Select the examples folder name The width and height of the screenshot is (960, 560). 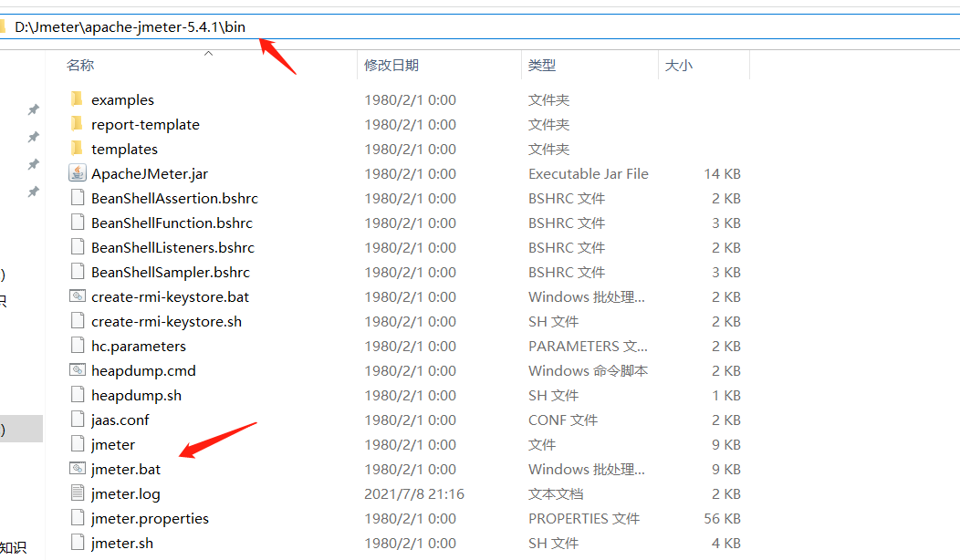[x=122, y=99]
